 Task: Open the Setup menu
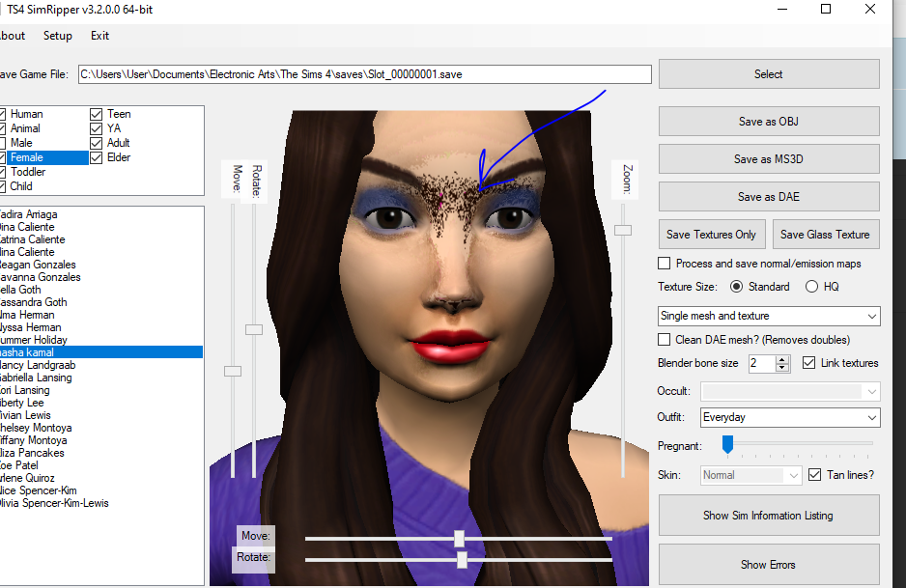coord(57,36)
